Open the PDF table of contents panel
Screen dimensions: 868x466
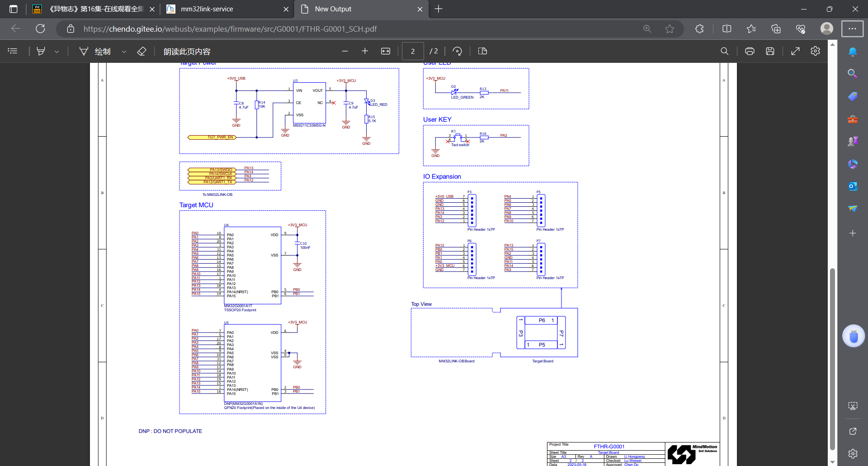[x=13, y=51]
